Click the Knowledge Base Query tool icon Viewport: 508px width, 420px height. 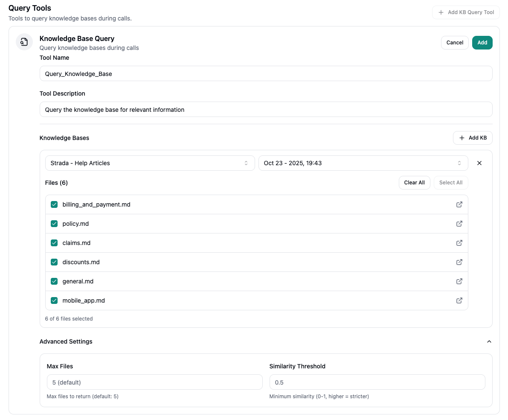(24, 42)
